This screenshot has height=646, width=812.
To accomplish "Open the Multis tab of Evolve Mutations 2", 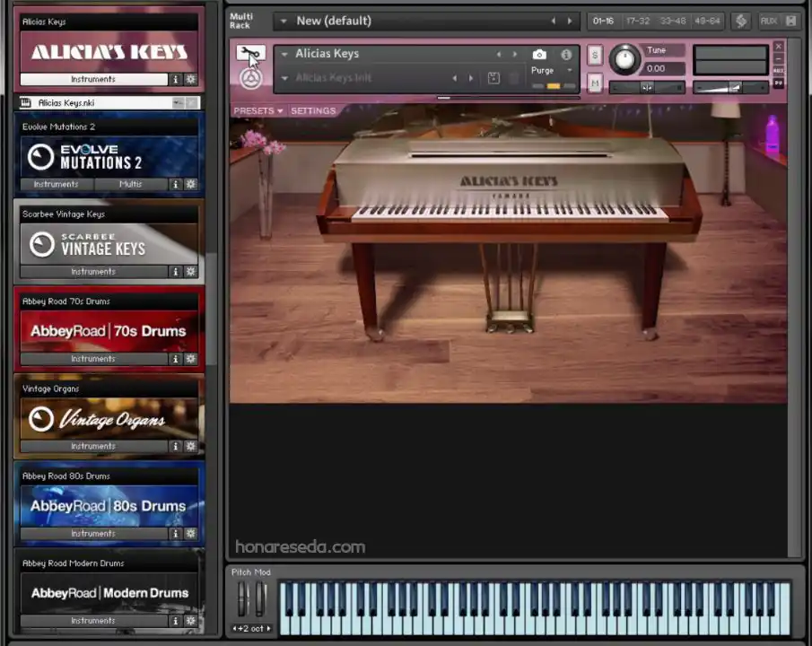I will click(x=130, y=184).
